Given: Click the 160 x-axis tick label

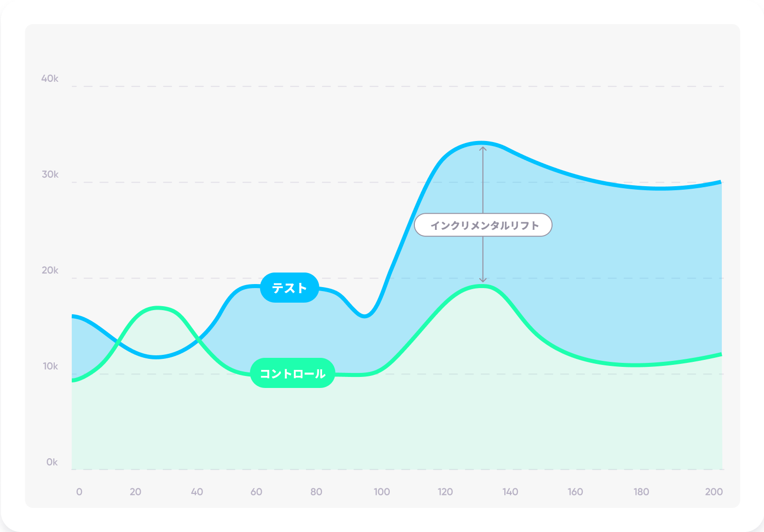Looking at the screenshot, I should pyautogui.click(x=575, y=492).
